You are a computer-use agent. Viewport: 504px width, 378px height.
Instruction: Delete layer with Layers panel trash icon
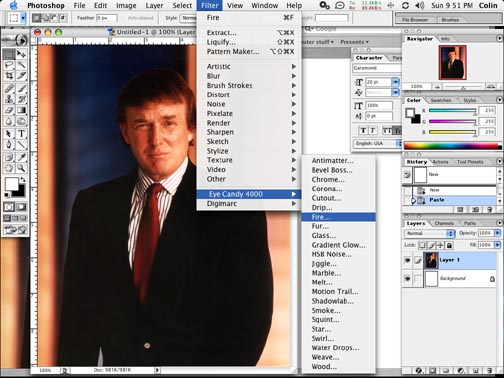coord(490,370)
